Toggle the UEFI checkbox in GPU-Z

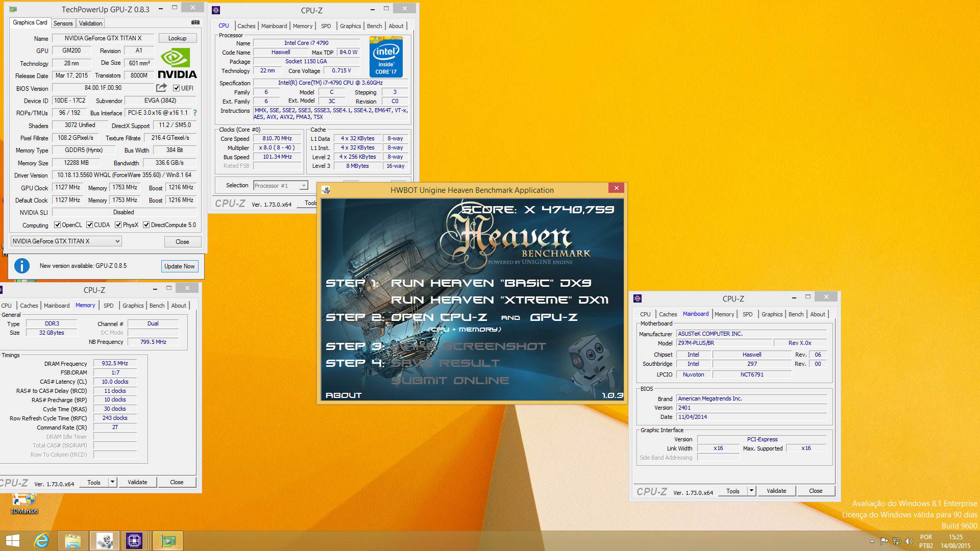[x=176, y=88]
